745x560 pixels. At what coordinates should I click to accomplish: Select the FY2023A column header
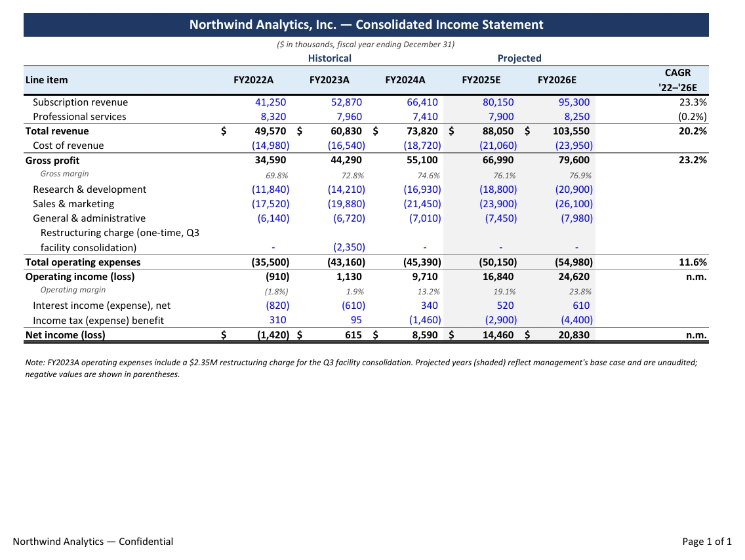coord(329,80)
